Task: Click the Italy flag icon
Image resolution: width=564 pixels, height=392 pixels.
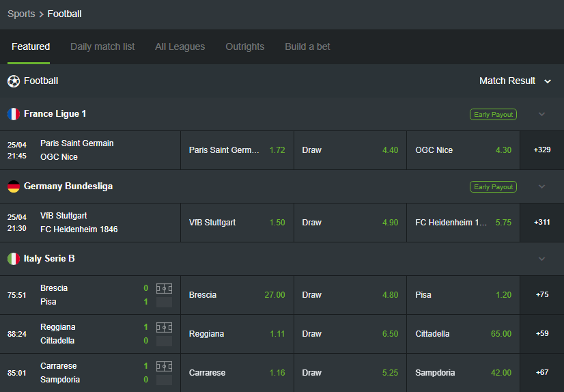Action: [13, 259]
